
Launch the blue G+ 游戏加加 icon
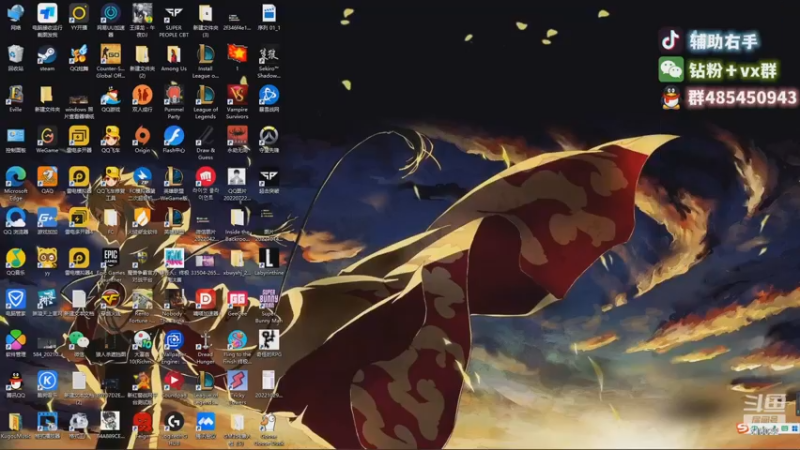point(47,218)
